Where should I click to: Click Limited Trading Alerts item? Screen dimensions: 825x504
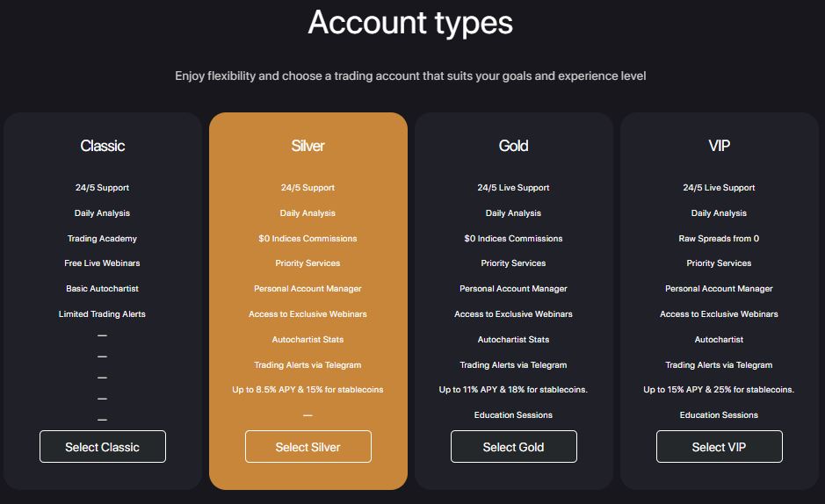tap(102, 314)
